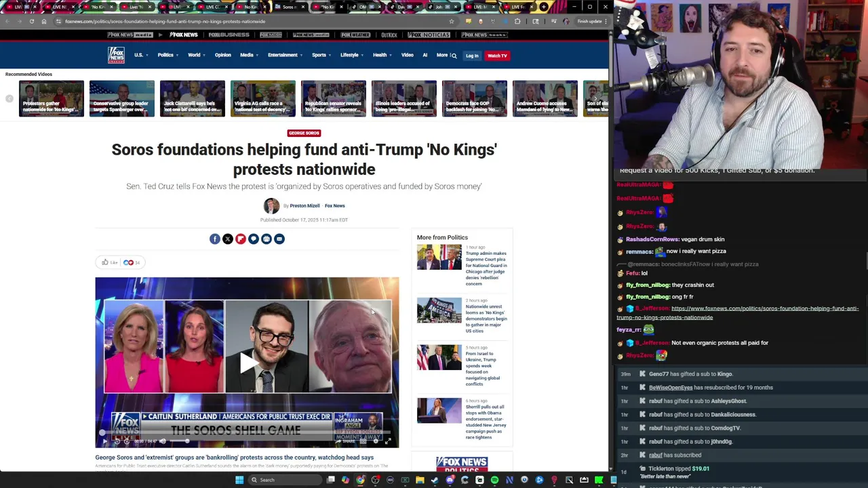Open File Explorer from the taskbar
Screen dimensions: 868x488
click(x=420, y=480)
